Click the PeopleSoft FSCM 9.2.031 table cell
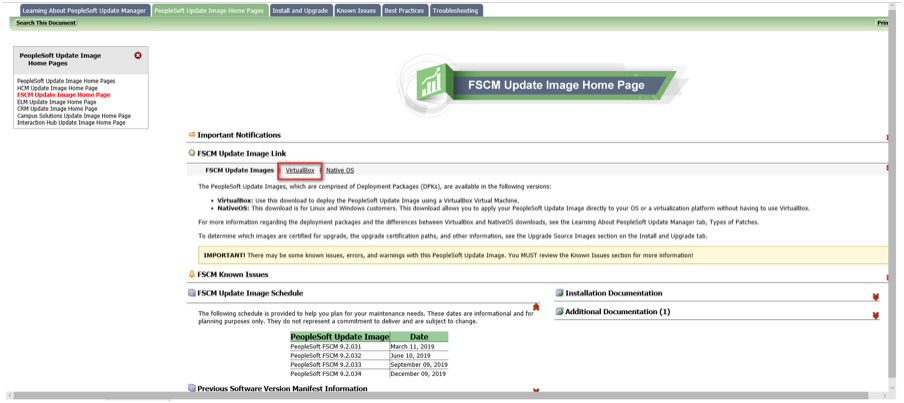Image resolution: width=904 pixels, height=403 pixels. pos(340,346)
